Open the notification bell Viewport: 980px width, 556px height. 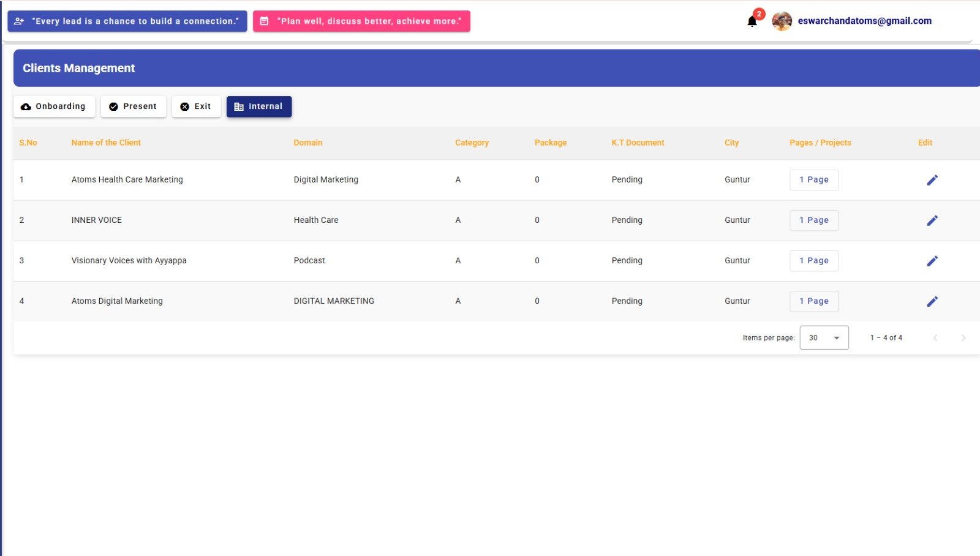pyautogui.click(x=752, y=22)
